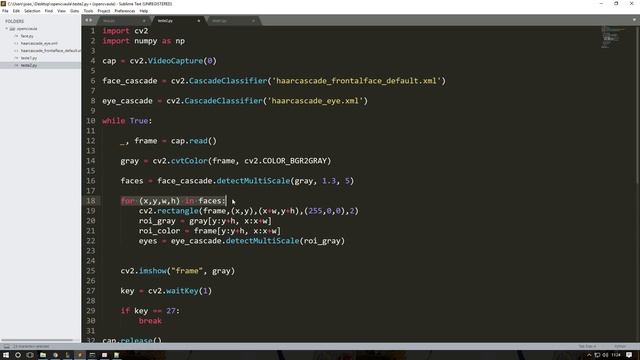The image size is (640, 360).
Task: Click 'rectangle' on line 19
Action: tap(178, 211)
